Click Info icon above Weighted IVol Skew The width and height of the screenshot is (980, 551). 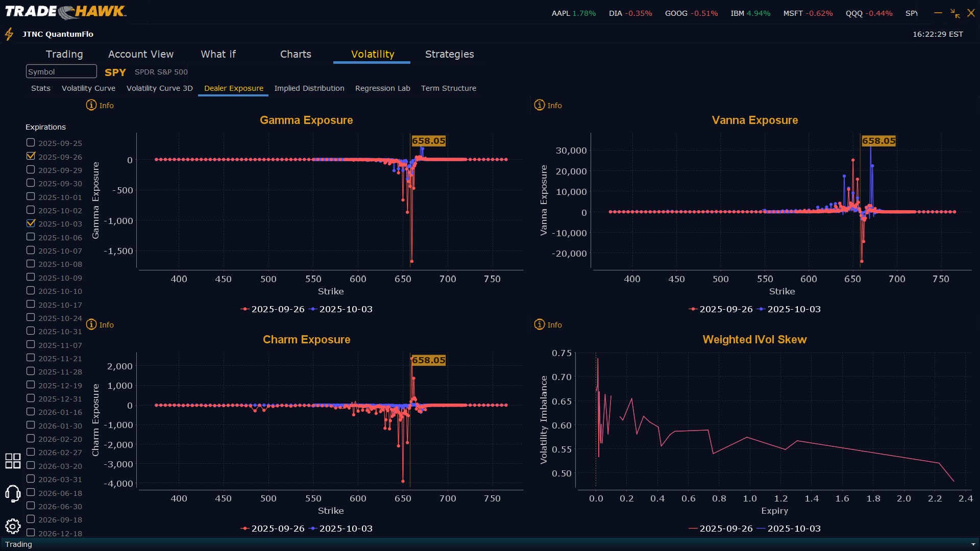(x=540, y=324)
